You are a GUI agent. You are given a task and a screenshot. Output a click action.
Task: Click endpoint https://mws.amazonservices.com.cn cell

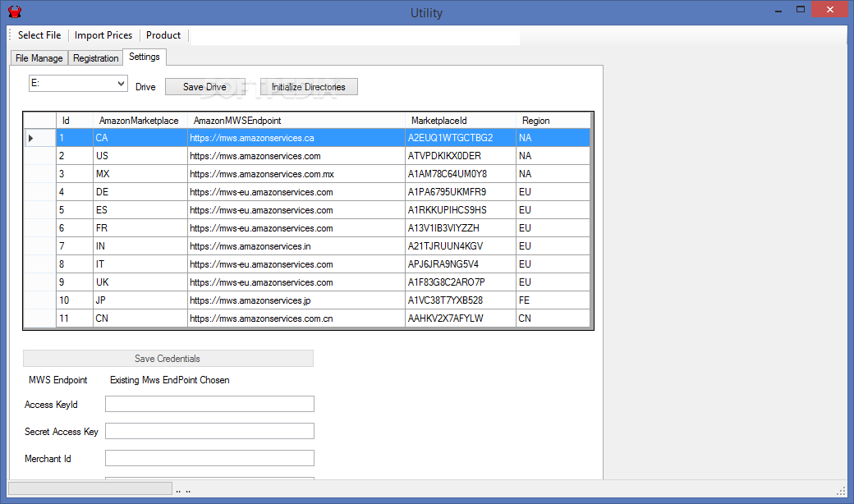coord(296,318)
